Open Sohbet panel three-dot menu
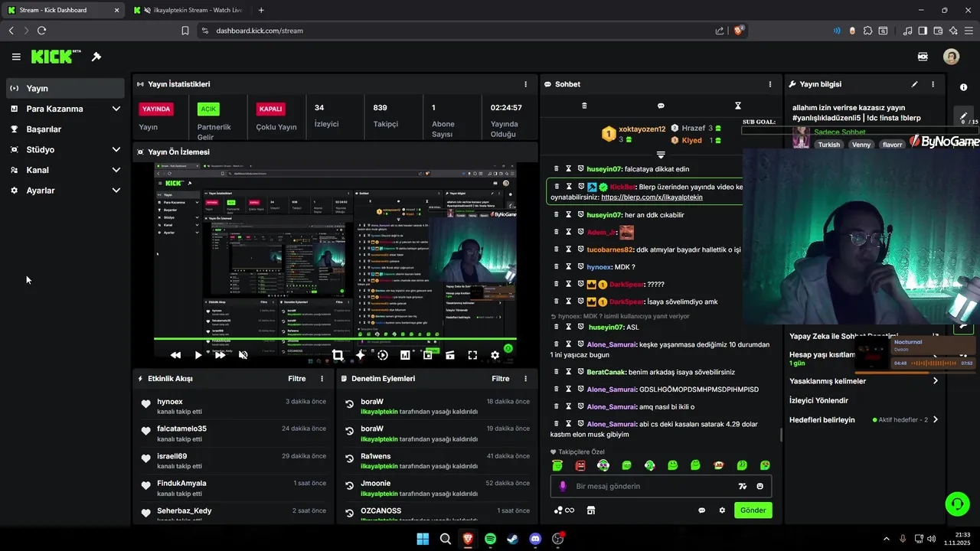 tap(770, 84)
